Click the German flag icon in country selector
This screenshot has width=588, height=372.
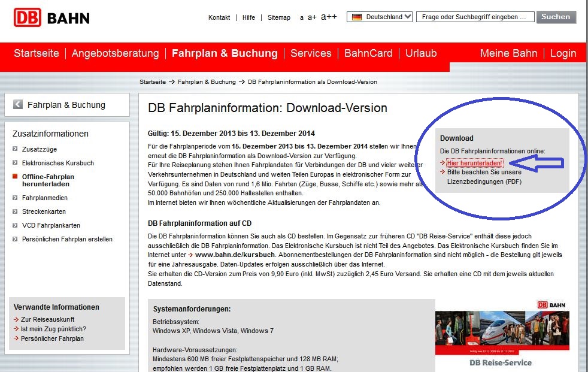point(357,17)
